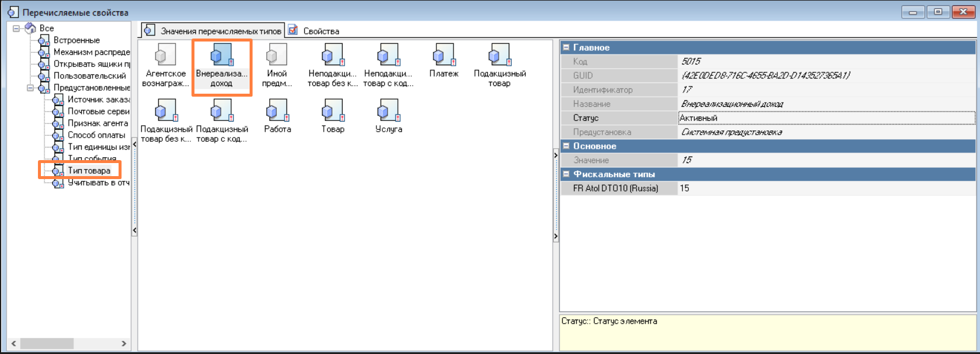The width and height of the screenshot is (980, 354).
Task: Click the FR Atol DT010 value field
Action: tap(826, 189)
